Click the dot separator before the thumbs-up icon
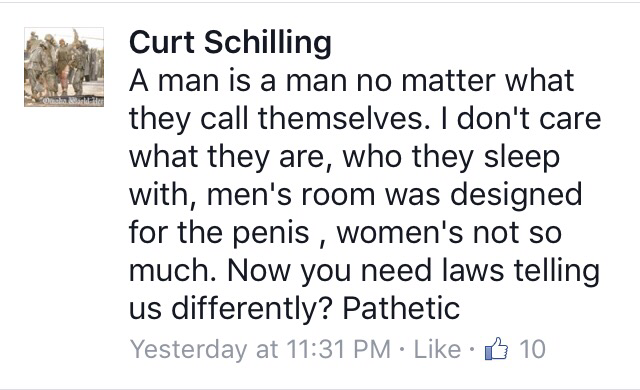640x390 pixels. point(472,350)
